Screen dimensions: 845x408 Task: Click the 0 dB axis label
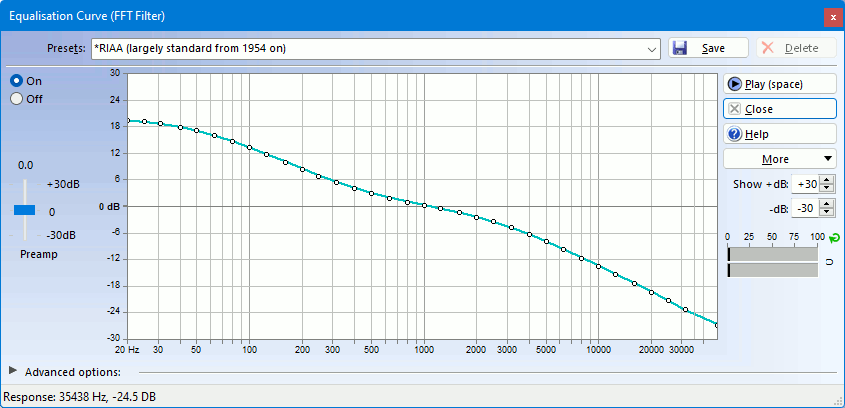coord(109,206)
